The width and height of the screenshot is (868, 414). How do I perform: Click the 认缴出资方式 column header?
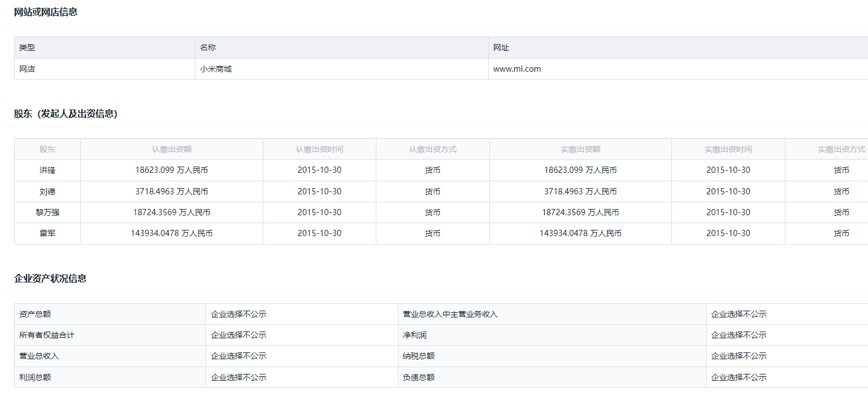432,149
